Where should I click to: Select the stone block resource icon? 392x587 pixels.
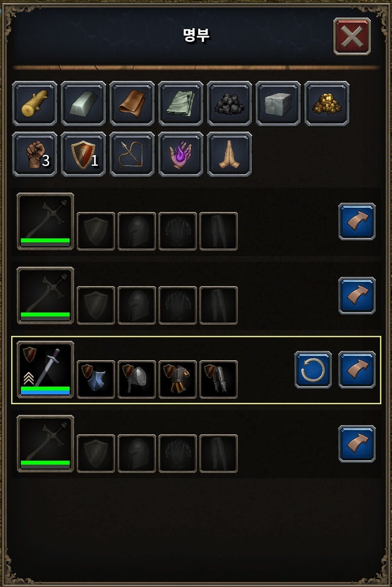(278, 103)
